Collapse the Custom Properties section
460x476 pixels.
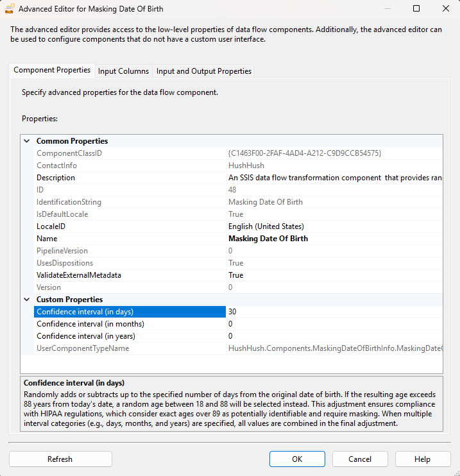point(27,300)
